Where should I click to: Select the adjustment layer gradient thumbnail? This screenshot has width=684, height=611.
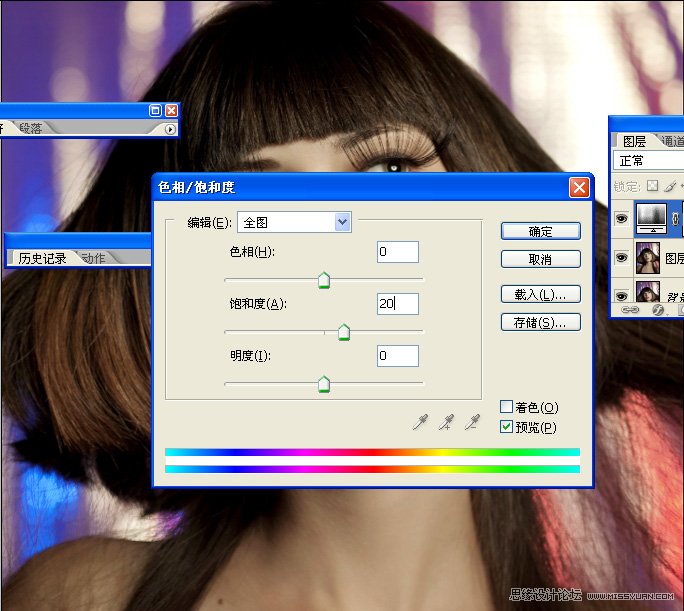click(652, 219)
